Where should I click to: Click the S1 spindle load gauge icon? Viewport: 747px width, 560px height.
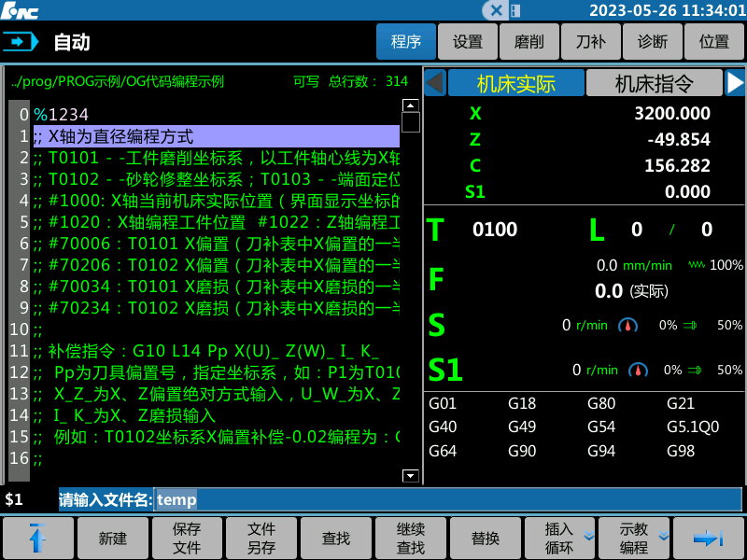click(638, 371)
